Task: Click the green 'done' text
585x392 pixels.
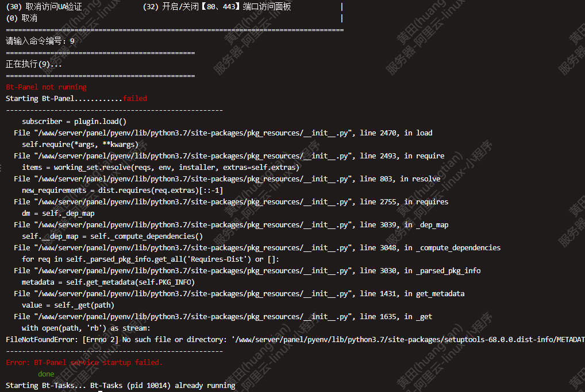Action: [x=46, y=374]
